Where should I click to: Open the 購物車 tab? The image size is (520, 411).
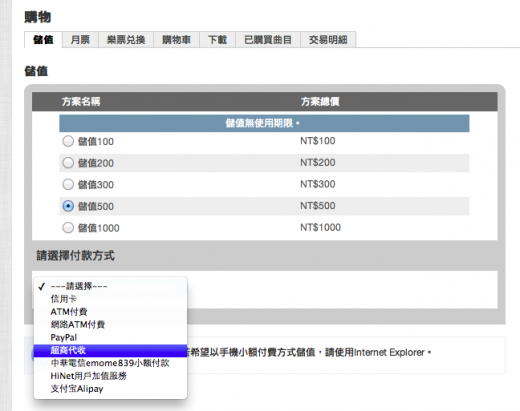pos(176,40)
